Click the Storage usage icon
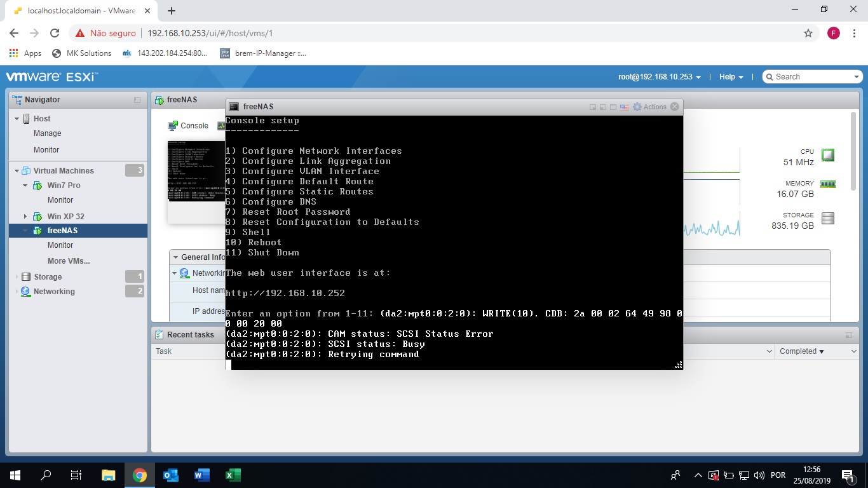 point(828,219)
